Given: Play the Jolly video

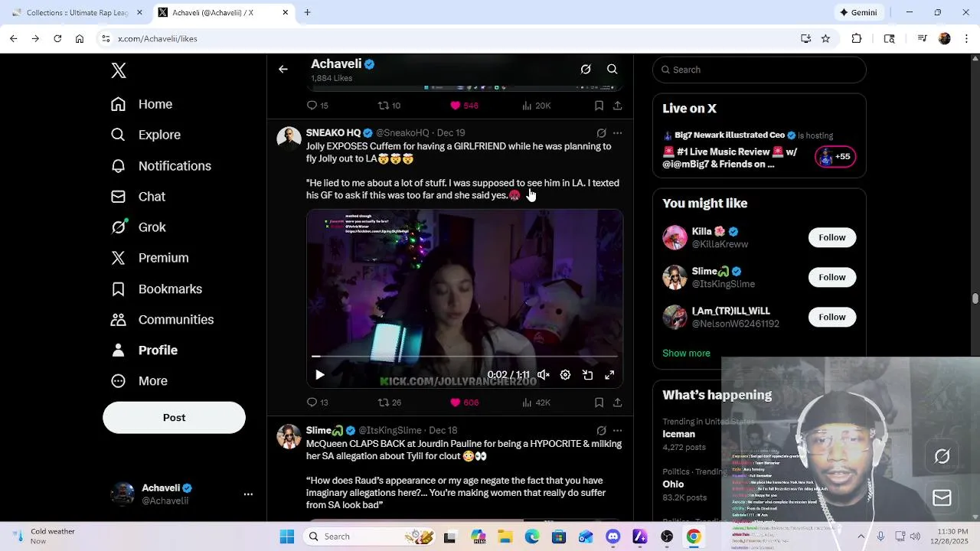Looking at the screenshot, I should [x=320, y=375].
